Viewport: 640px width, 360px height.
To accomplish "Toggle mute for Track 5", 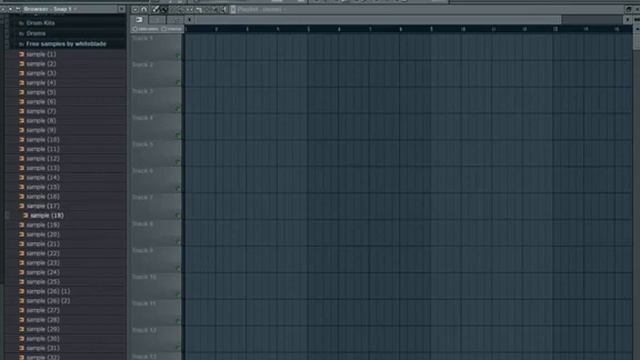I will coord(178,162).
